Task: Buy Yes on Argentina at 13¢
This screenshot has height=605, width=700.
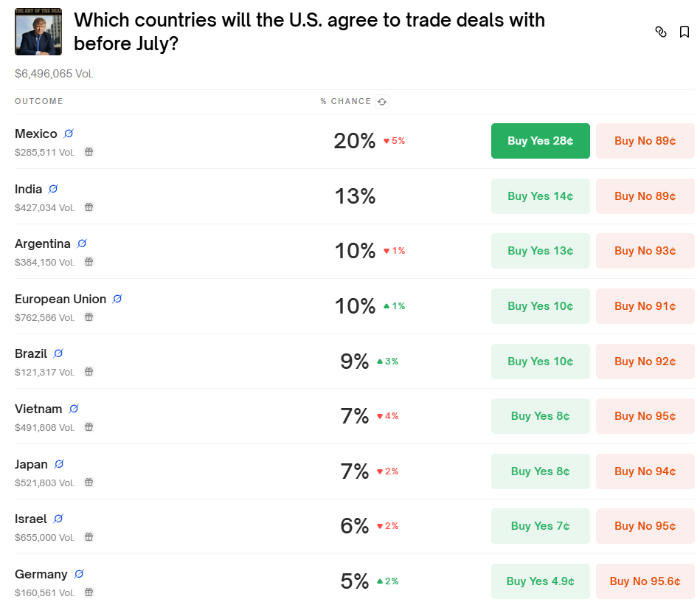Action: tap(540, 251)
